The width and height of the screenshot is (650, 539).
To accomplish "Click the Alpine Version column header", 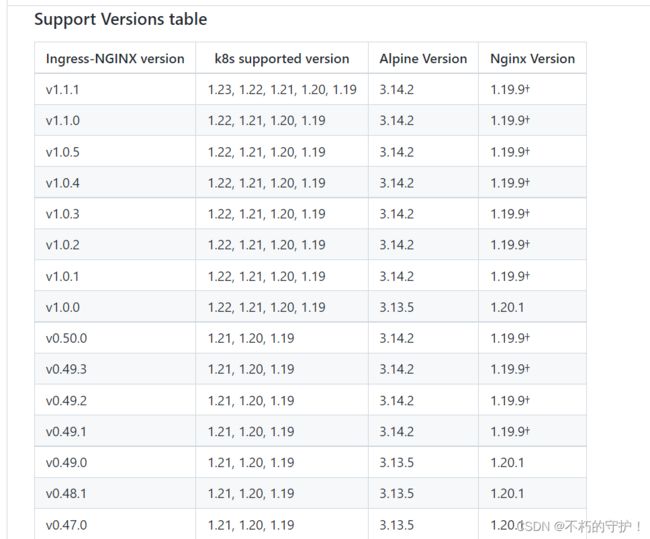I will (x=423, y=58).
